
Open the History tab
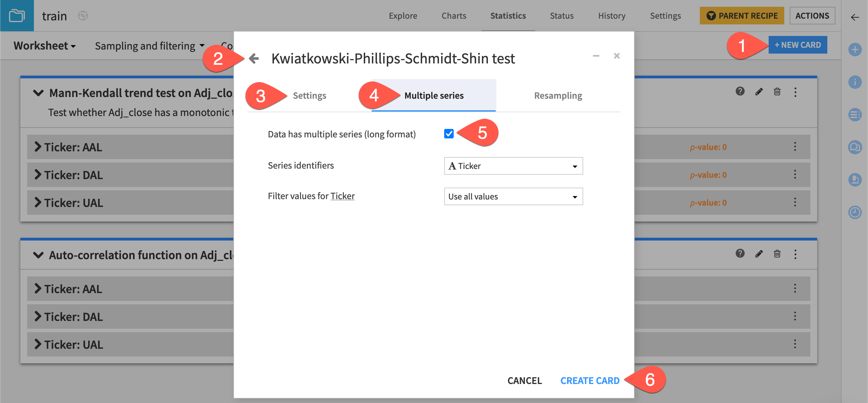coord(612,16)
